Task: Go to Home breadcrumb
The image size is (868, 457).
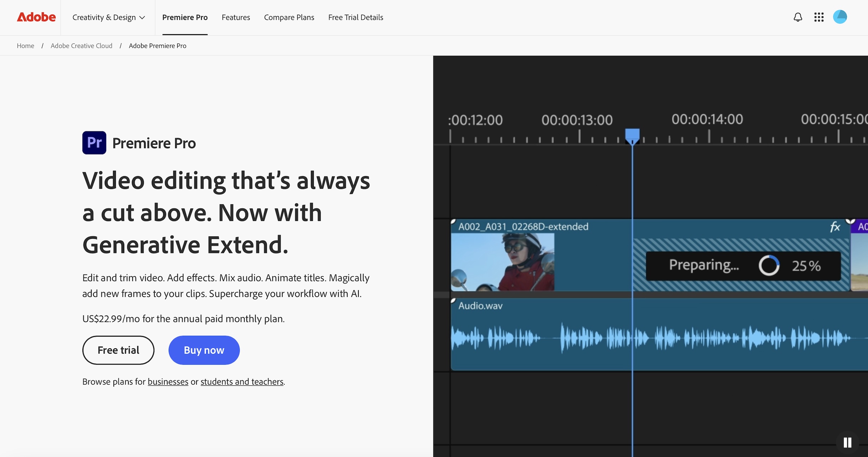Action: pyautogui.click(x=25, y=46)
